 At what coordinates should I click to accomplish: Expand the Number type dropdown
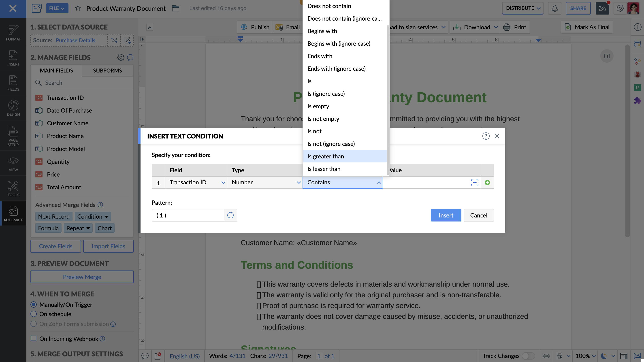coord(265,183)
